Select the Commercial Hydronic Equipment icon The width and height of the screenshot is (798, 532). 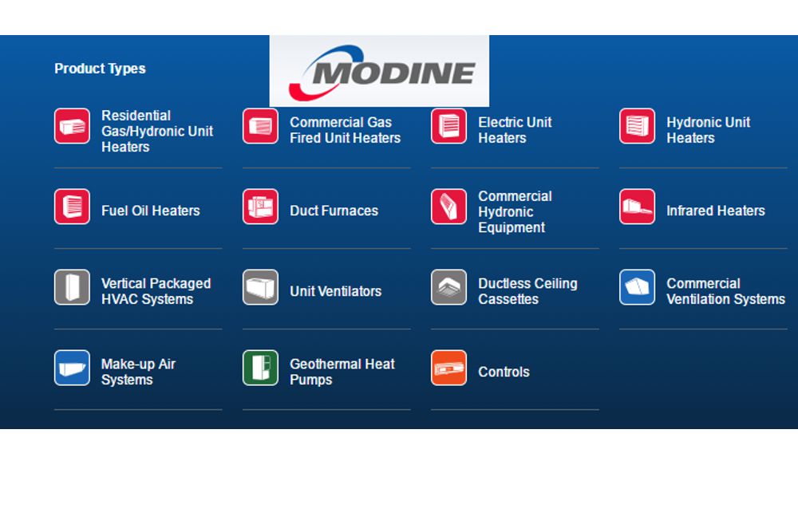click(448, 207)
